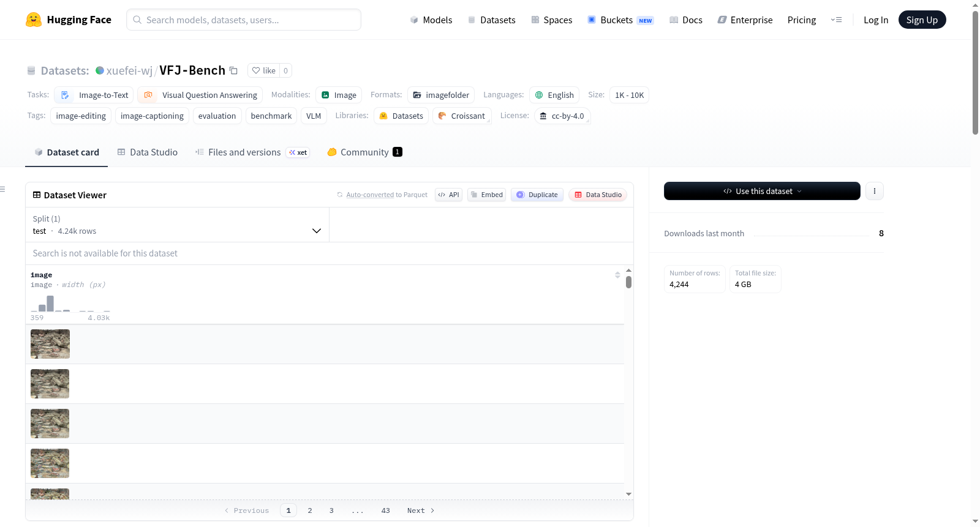980x527 pixels.
Task: Open the second image thumbnail row
Action: [50, 384]
